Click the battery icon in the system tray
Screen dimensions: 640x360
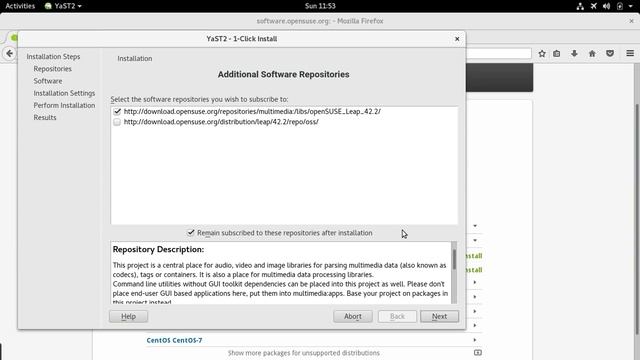620,6
